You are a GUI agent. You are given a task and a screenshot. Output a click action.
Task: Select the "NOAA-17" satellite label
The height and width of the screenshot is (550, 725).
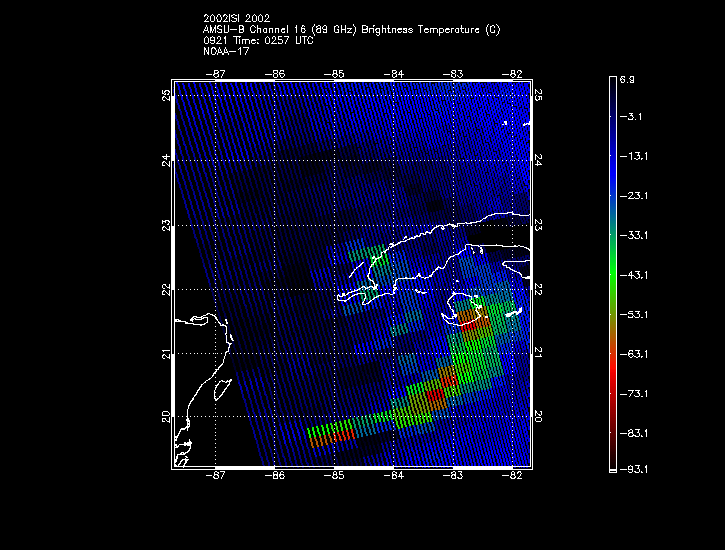(226, 51)
